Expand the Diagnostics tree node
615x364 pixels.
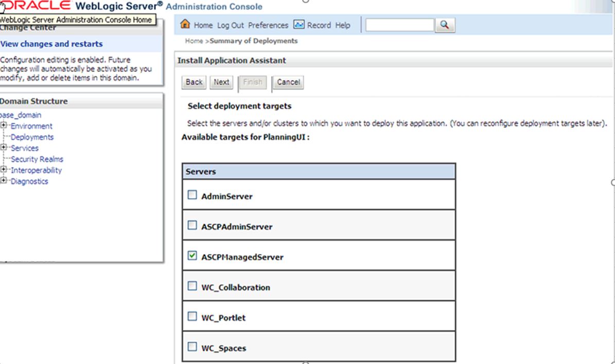click(4, 180)
